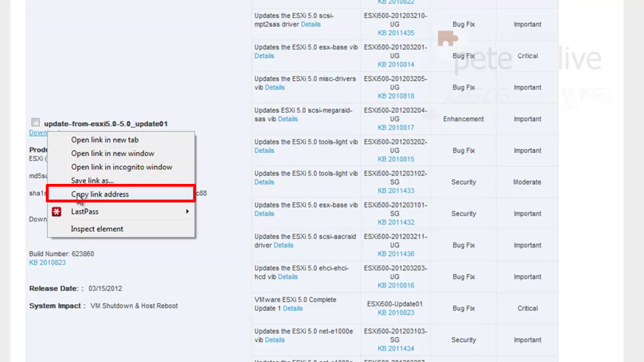Open Details for scsi-megaraid-sas vib
The width and height of the screenshot is (644, 362).
point(288,119)
